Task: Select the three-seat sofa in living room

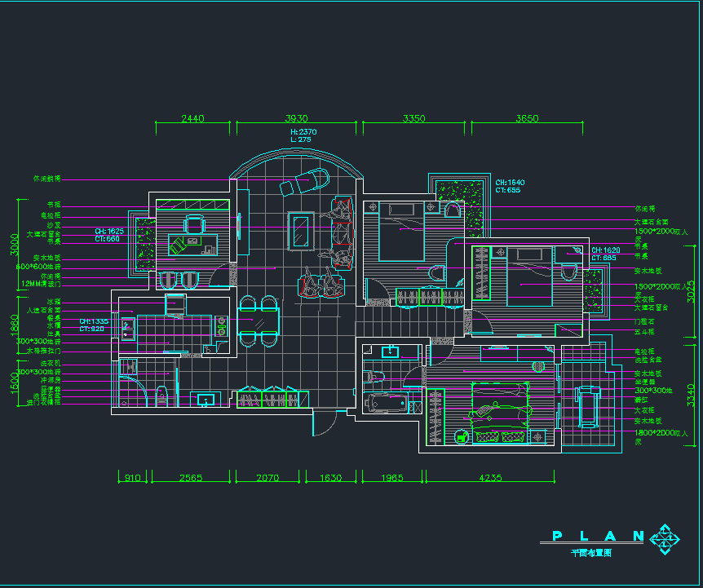Action: pos(341,232)
